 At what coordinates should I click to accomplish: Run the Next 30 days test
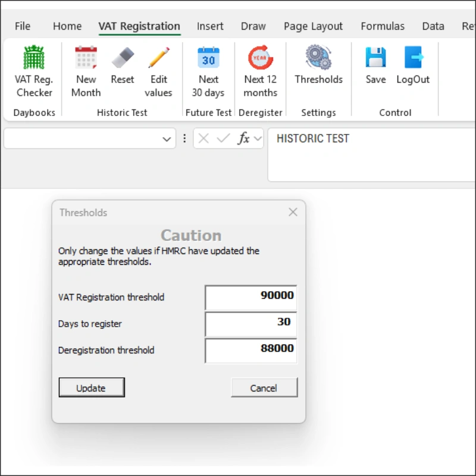[208, 59]
